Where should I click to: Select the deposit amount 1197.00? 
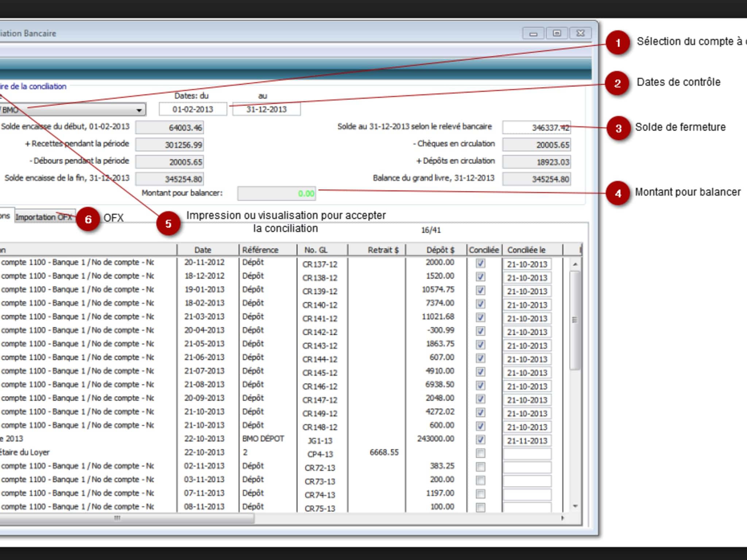tap(441, 493)
